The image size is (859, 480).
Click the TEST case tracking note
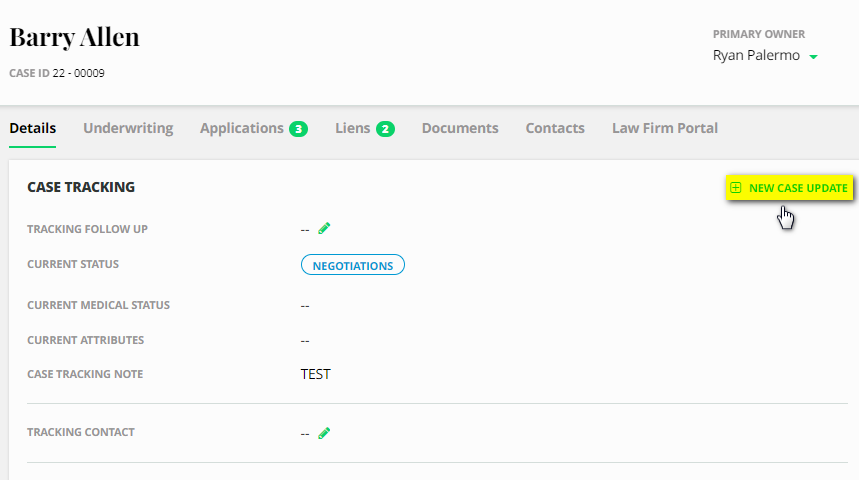315,375
